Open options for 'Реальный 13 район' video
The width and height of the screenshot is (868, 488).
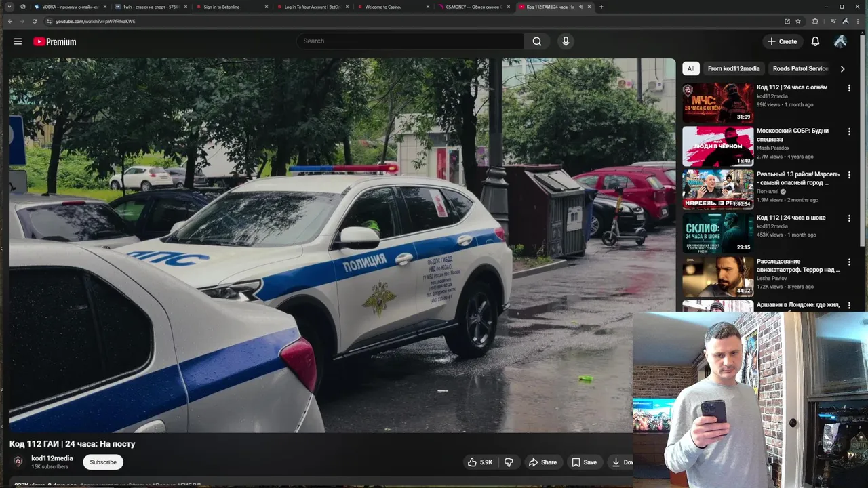(849, 175)
